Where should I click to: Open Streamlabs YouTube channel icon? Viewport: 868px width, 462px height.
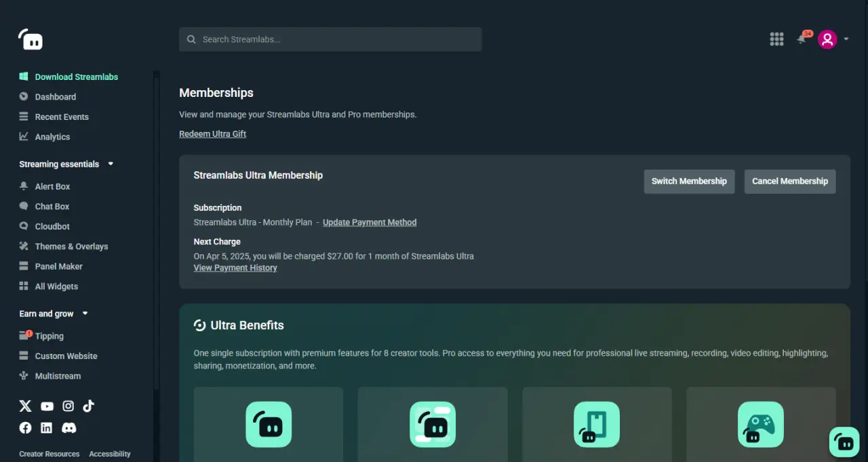(47, 406)
